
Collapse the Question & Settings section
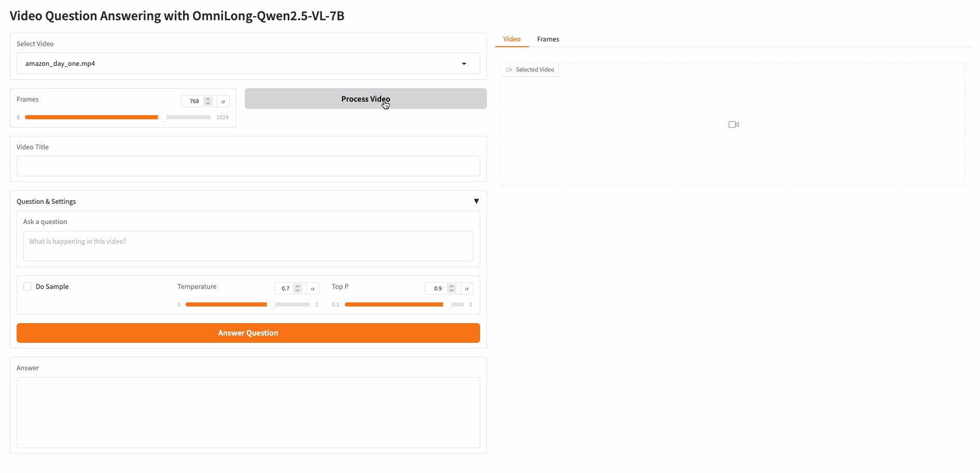[476, 201]
